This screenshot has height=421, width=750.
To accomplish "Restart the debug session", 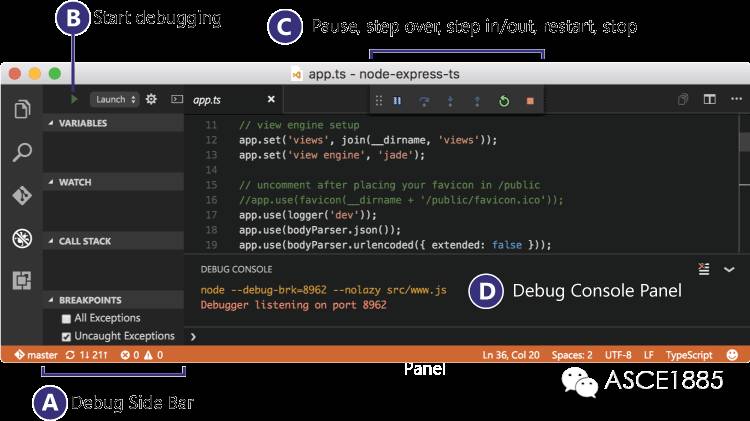I will 504,101.
